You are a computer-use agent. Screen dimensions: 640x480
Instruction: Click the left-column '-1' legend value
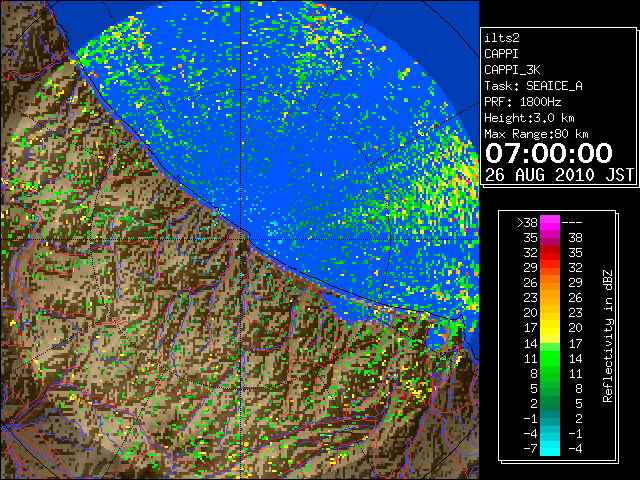[x=530, y=418]
